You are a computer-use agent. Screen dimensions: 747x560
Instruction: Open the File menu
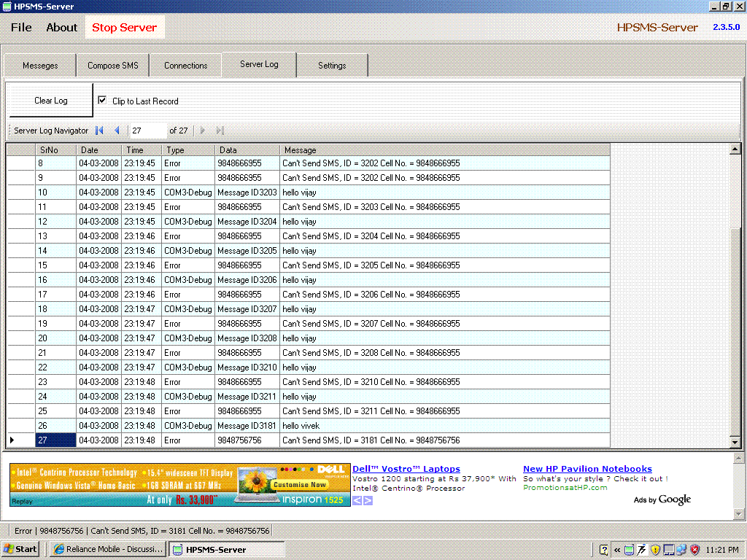(x=21, y=28)
